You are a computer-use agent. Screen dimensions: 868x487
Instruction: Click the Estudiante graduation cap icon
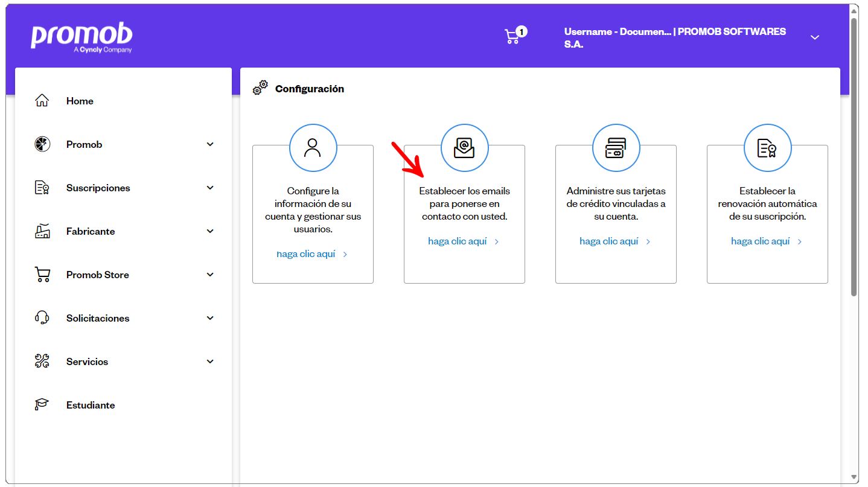(x=42, y=405)
